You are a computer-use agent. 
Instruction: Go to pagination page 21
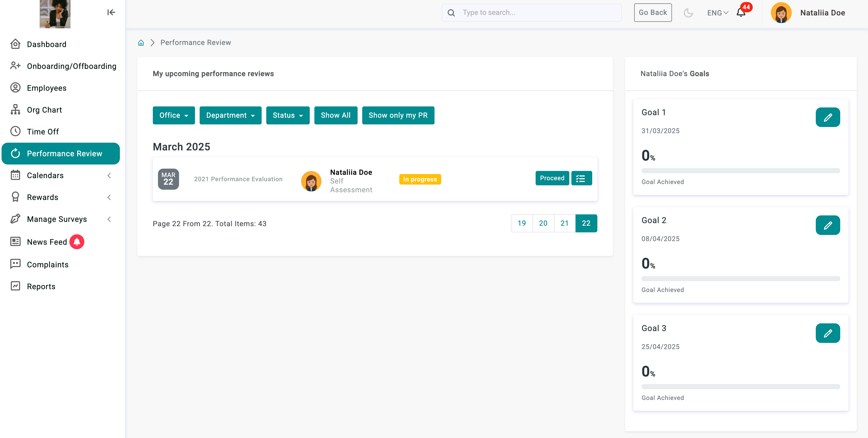click(564, 223)
